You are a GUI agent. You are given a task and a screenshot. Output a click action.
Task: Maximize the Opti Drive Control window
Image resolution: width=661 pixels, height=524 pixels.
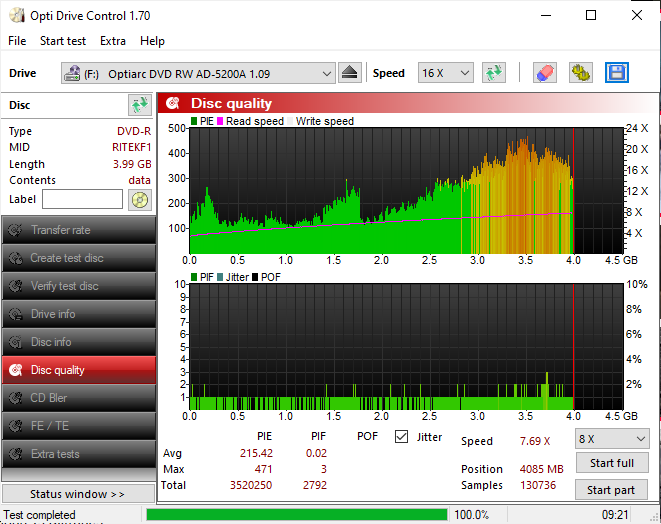tap(591, 16)
